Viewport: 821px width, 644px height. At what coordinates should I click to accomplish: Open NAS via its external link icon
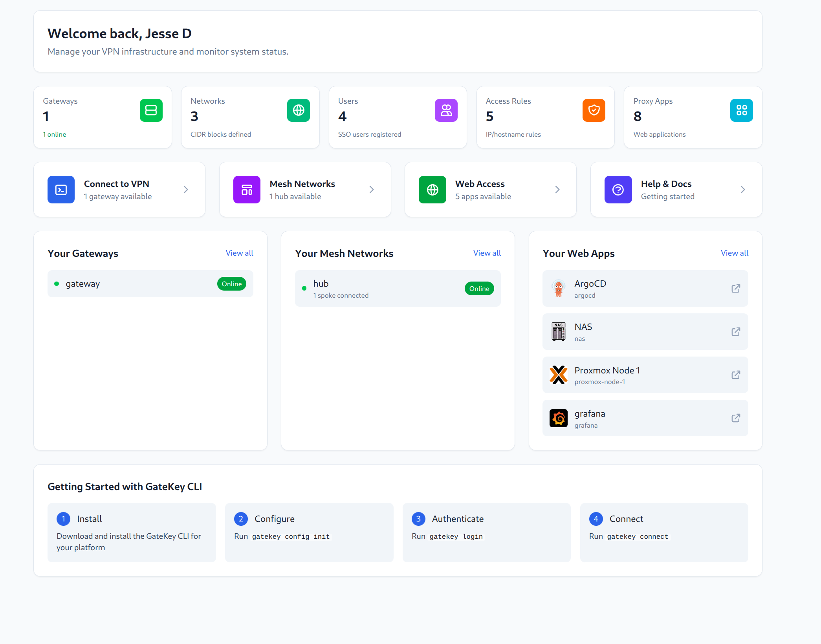pyautogui.click(x=736, y=331)
